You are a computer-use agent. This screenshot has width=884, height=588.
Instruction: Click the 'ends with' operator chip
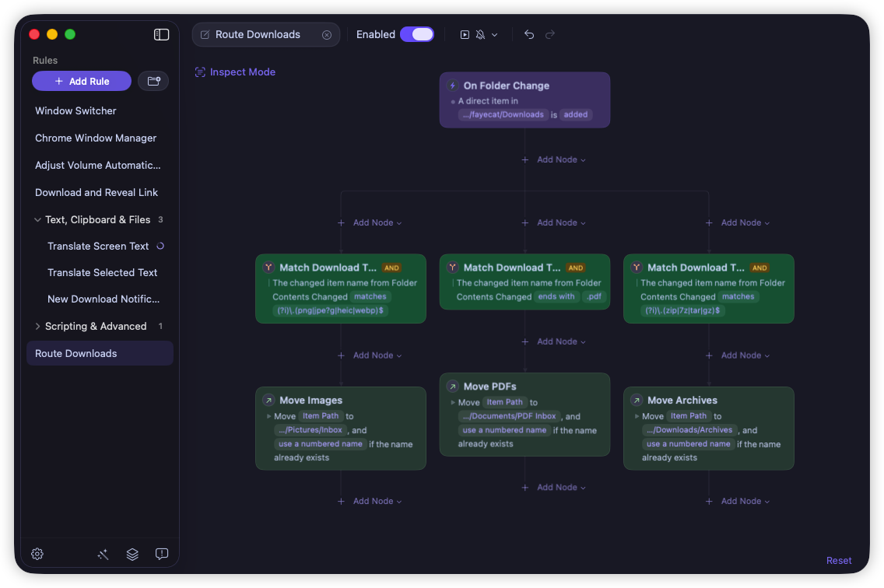tap(556, 296)
